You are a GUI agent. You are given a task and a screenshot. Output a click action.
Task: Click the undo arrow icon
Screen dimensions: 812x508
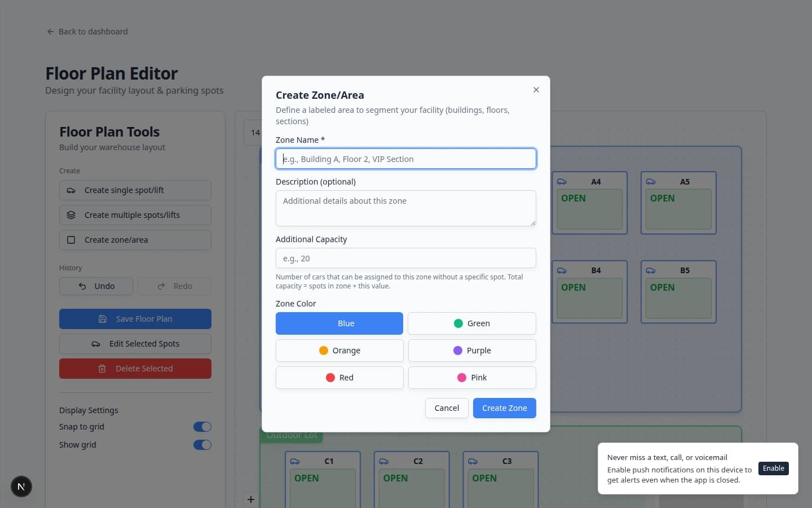point(82,286)
